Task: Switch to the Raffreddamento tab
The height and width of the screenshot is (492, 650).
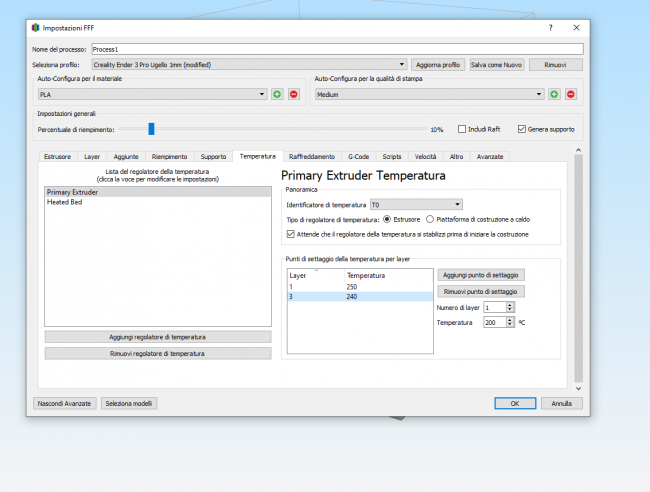Action: click(x=312, y=157)
